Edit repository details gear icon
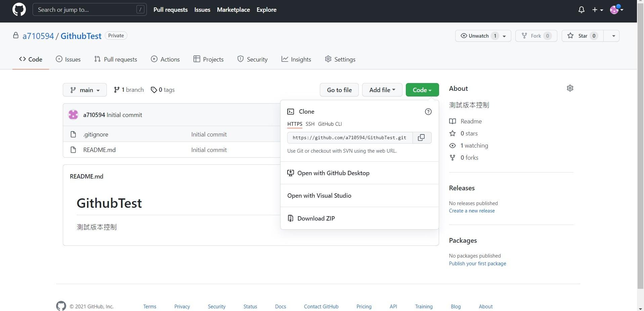The width and height of the screenshot is (644, 311). 570,88
